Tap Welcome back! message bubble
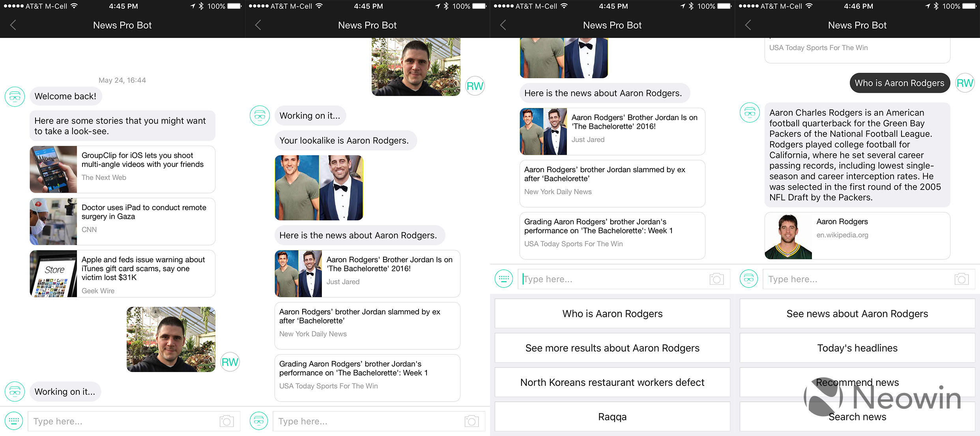The image size is (980, 436). coord(65,96)
